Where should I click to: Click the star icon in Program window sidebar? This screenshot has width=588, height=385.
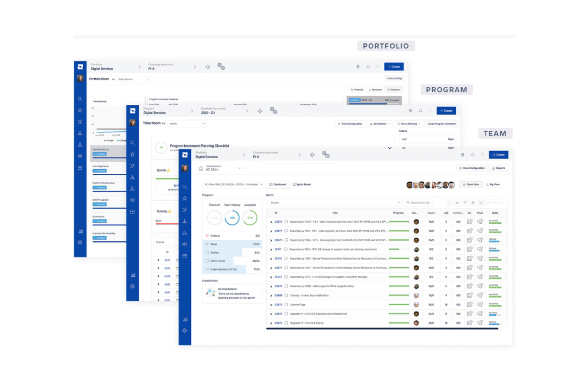point(132,154)
